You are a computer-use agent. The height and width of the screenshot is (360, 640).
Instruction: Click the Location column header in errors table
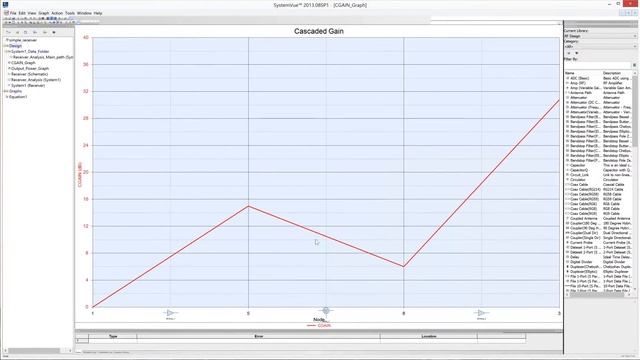429,336
